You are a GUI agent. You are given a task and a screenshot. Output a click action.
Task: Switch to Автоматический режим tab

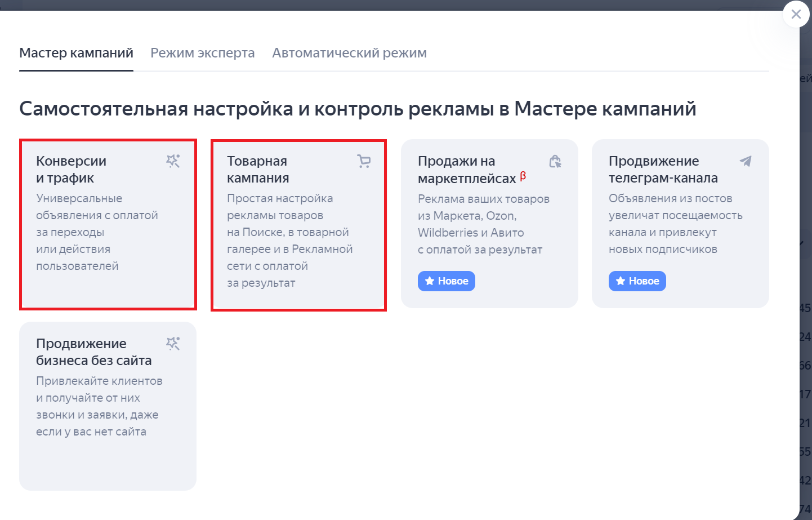click(x=349, y=53)
